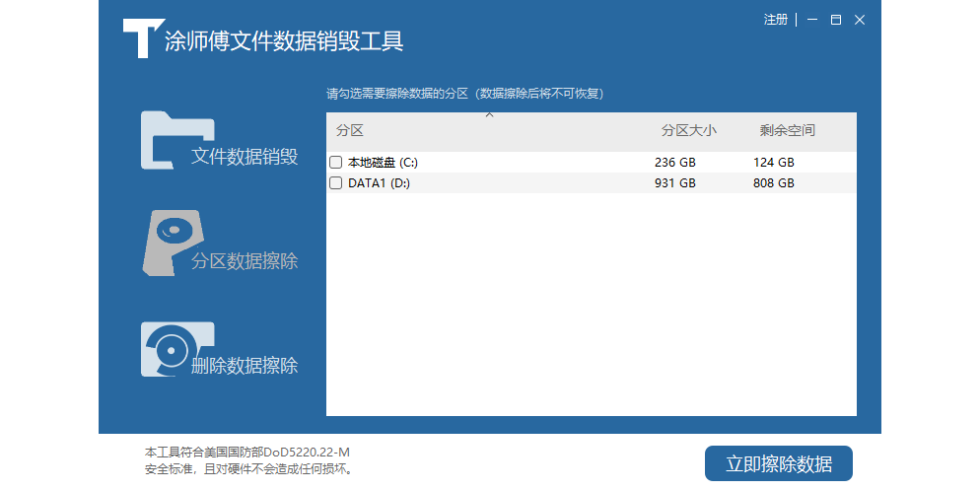Click the T logo of the shredder tool
Screen dimensions: 980x490
[x=143, y=38]
